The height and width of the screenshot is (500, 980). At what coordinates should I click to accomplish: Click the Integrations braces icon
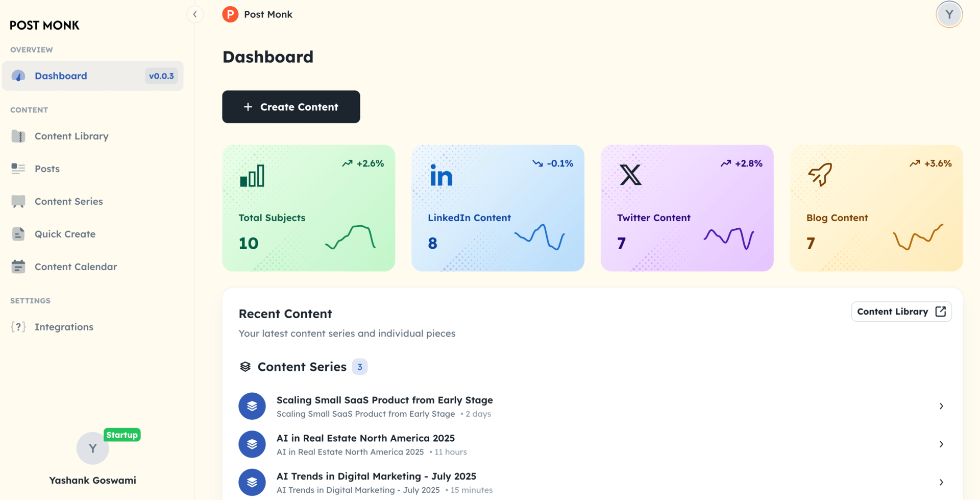[x=18, y=327]
